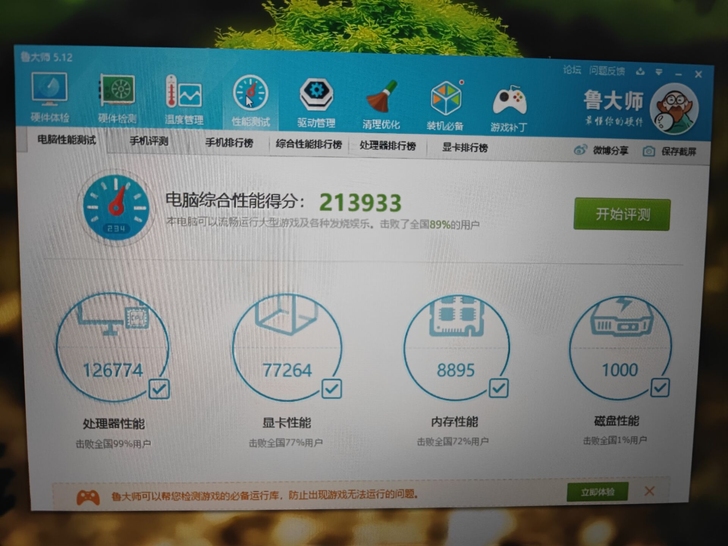The image size is (728, 546).
Task: Open the 问题反馈 feedback link
Action: coord(607,71)
